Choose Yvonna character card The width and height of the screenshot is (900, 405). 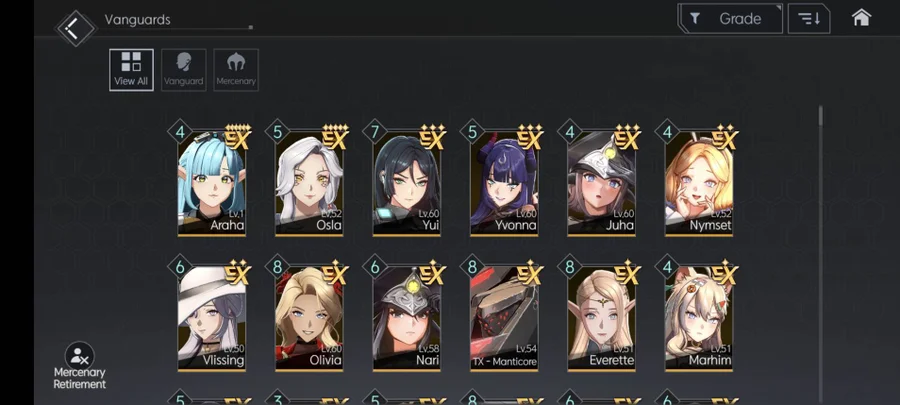(505, 182)
